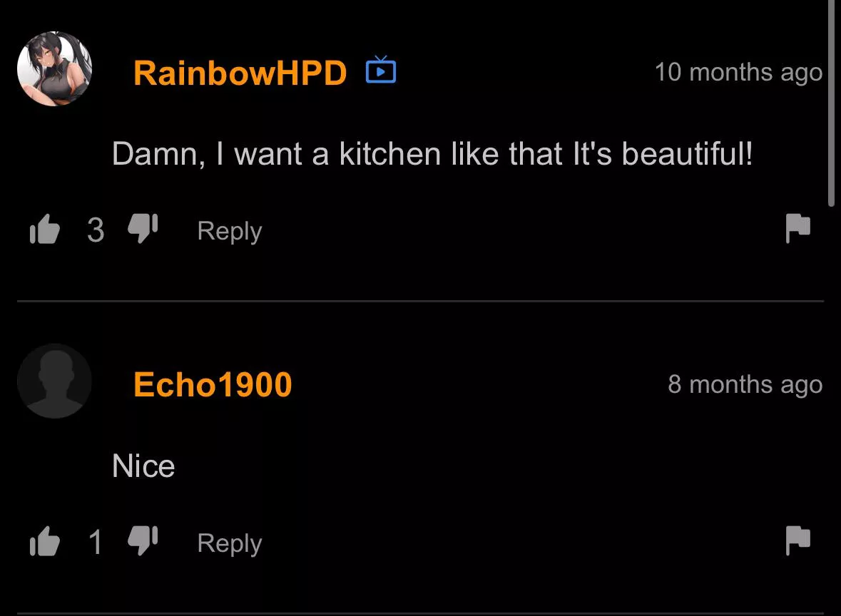841x616 pixels.
Task: Give Echo1900's 'Nice' comment a thumbs up
Action: click(44, 541)
